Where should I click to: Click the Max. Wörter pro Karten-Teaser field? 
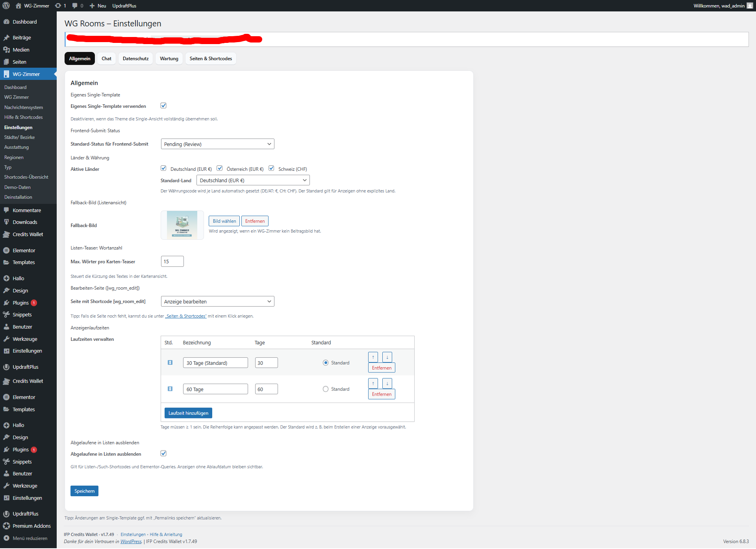172,261
